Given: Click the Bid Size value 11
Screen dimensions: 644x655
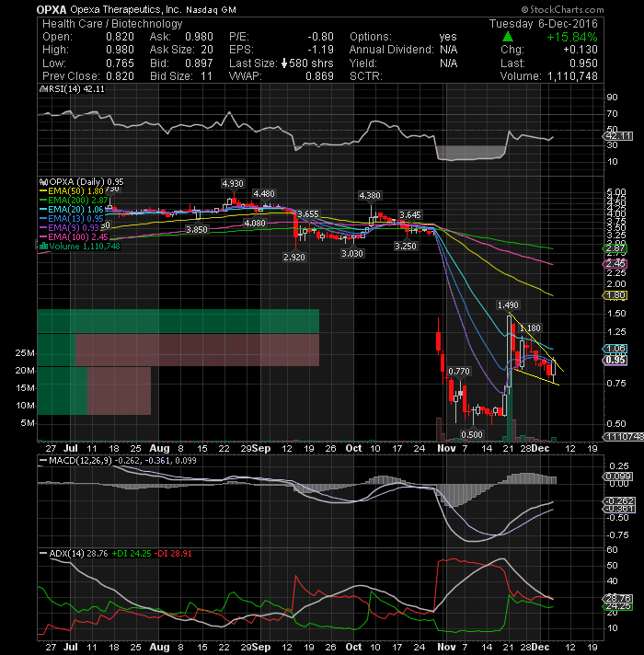Looking at the screenshot, I should click(206, 76).
